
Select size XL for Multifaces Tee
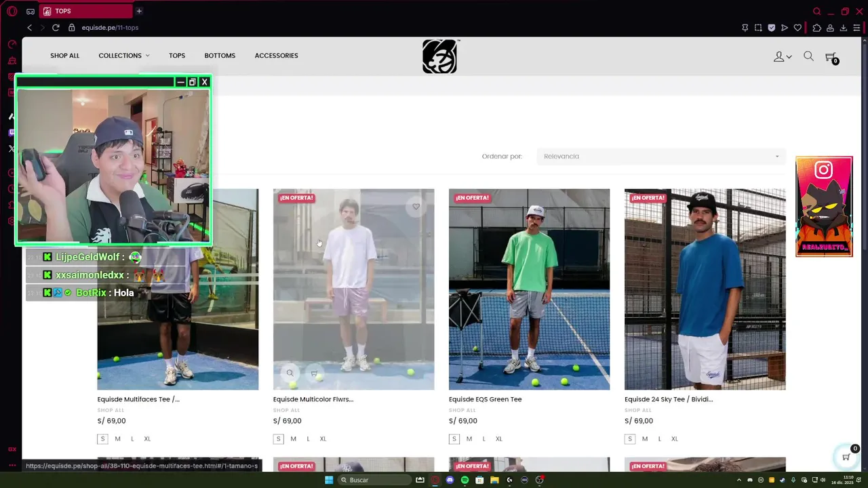tap(147, 439)
